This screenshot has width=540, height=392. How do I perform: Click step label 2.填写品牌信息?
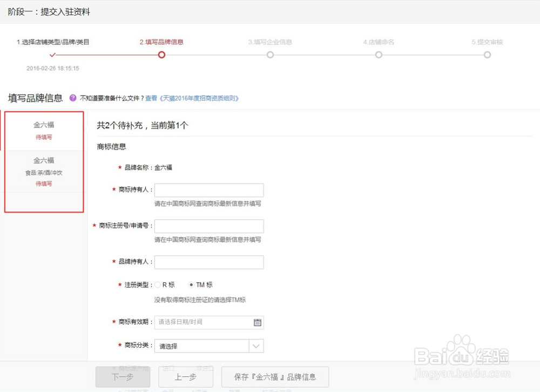click(x=161, y=42)
